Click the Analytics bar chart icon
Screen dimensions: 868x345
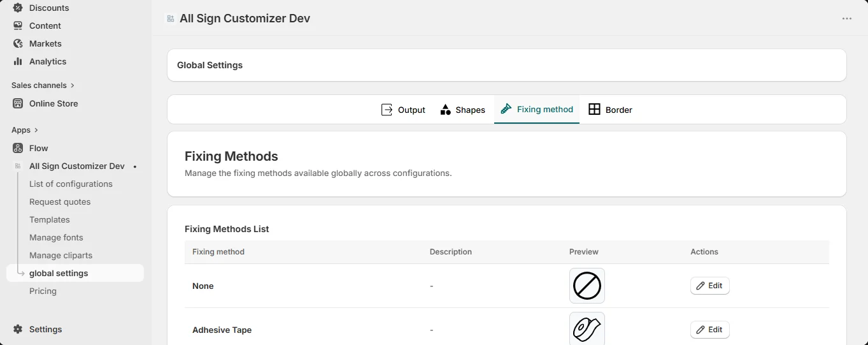point(18,61)
